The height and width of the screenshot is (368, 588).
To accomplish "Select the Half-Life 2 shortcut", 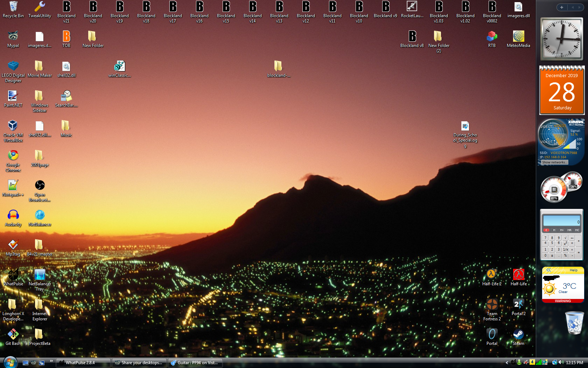I will 492,277.
